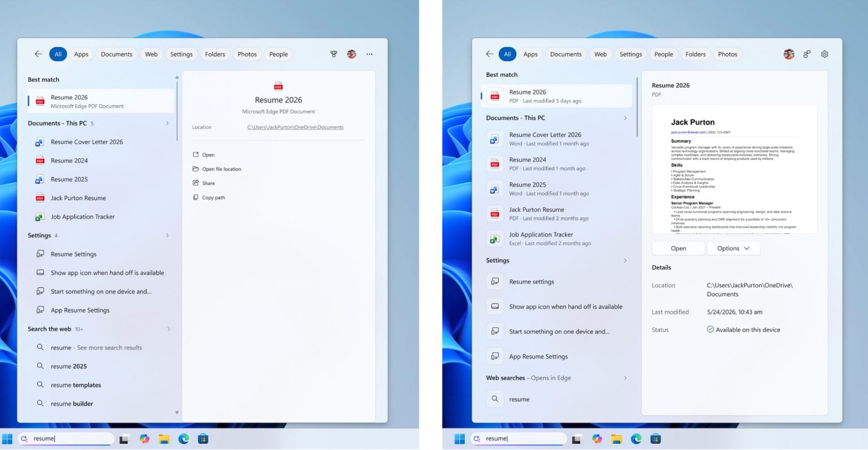Click the Open button under the resume preview

click(x=679, y=248)
